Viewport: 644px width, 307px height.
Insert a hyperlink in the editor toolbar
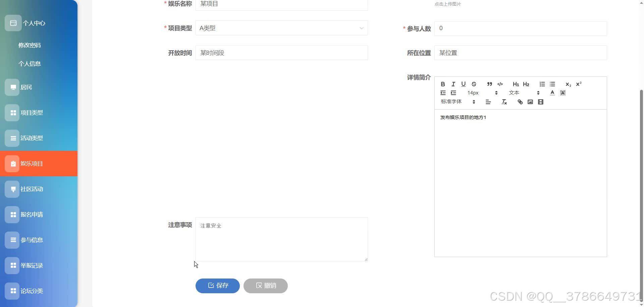coord(520,102)
